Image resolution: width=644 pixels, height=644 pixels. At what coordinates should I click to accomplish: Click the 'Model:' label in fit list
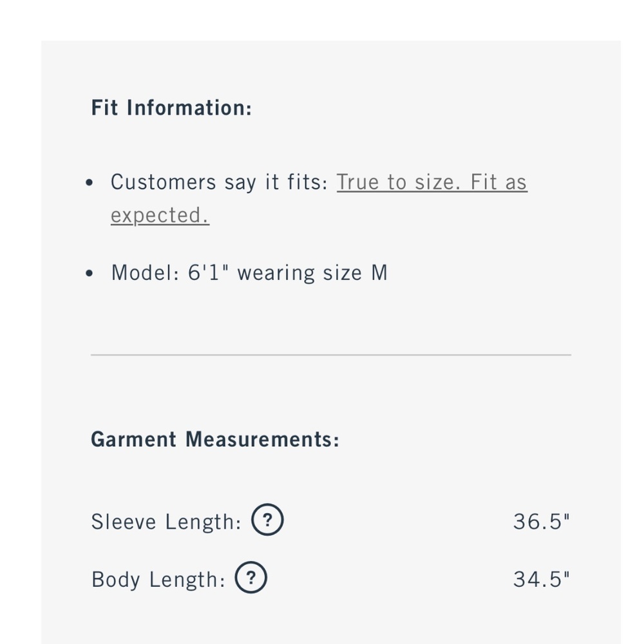click(146, 272)
